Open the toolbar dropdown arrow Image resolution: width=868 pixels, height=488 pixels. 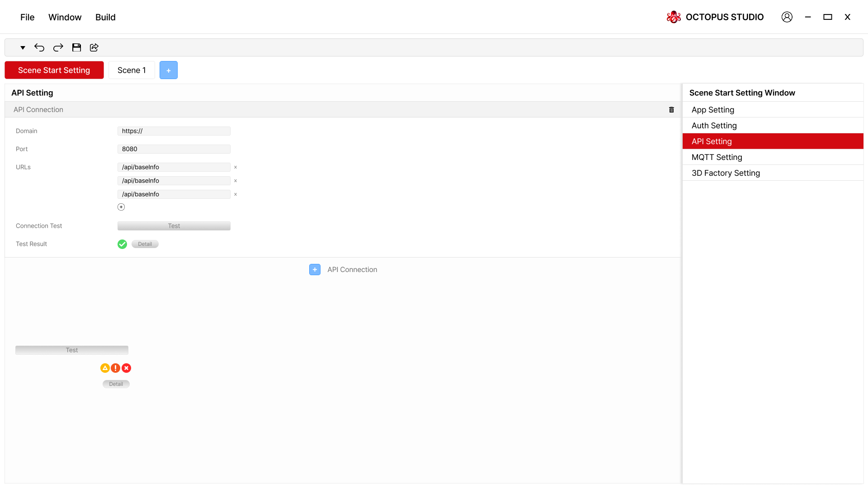[x=23, y=47]
